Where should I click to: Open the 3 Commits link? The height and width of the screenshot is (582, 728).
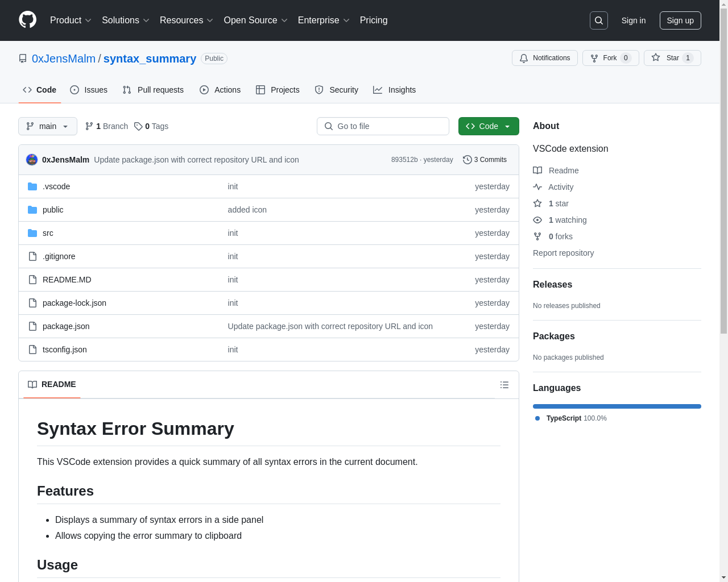coord(485,160)
